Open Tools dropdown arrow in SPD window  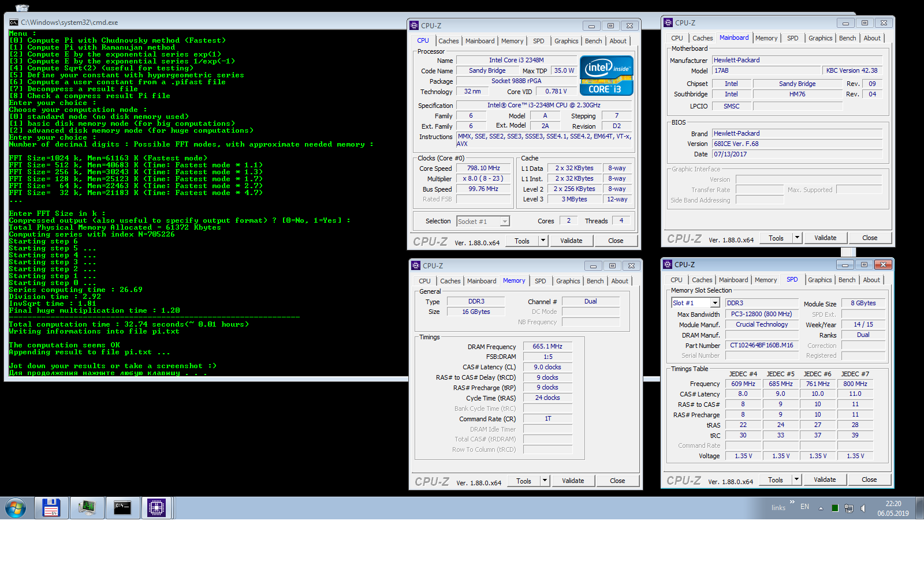click(x=796, y=480)
